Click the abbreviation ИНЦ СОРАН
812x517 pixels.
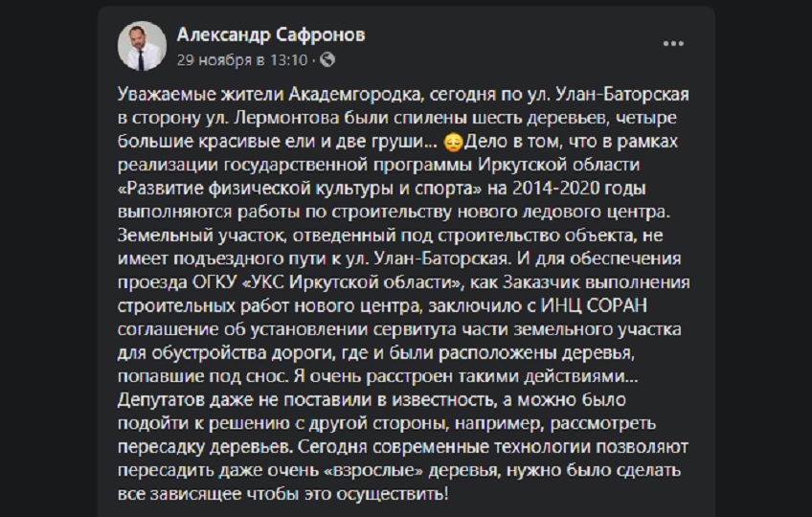point(594,305)
